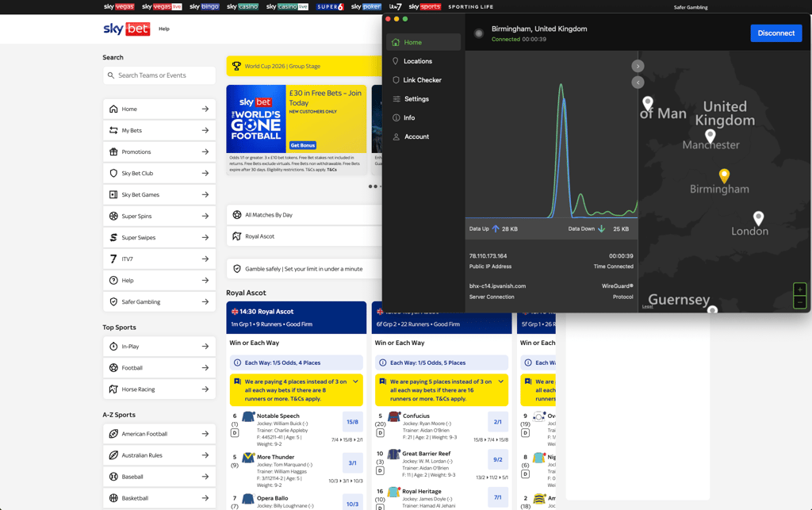Click the Get Bonus button

(x=302, y=145)
